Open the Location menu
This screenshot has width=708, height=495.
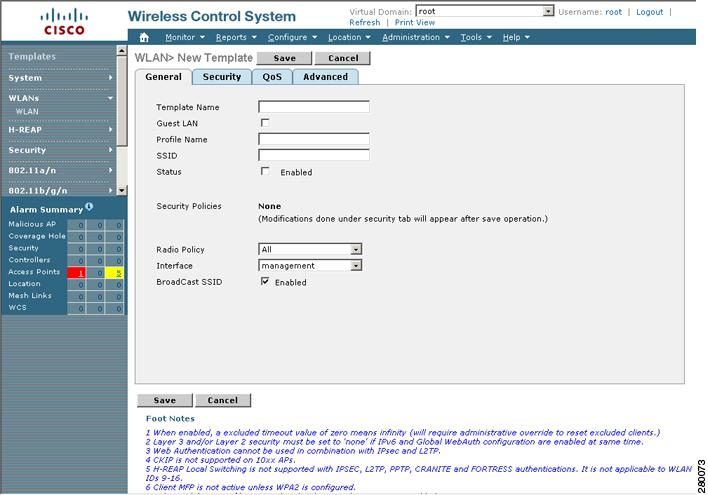coord(349,37)
